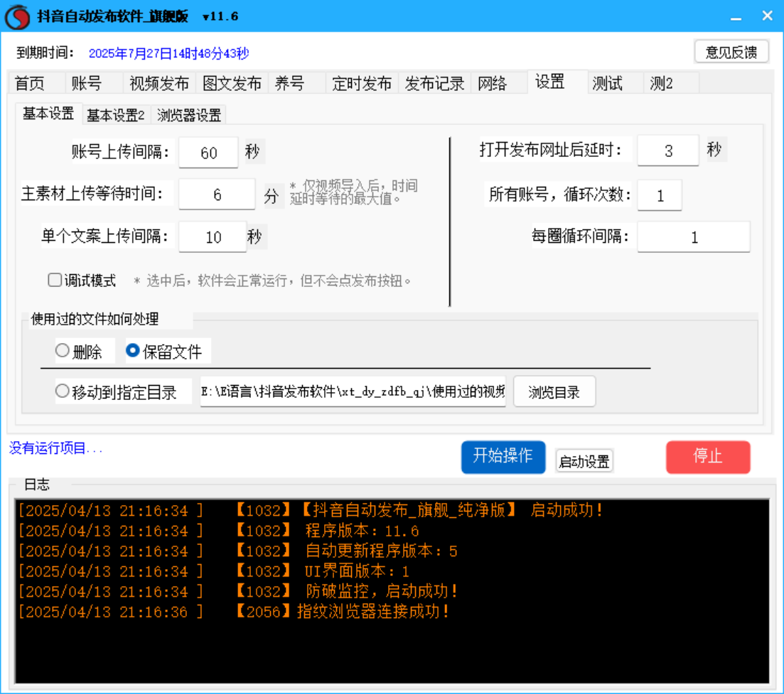784x694 pixels.
Task: Switch to the 网络 tab
Action: coord(499,83)
